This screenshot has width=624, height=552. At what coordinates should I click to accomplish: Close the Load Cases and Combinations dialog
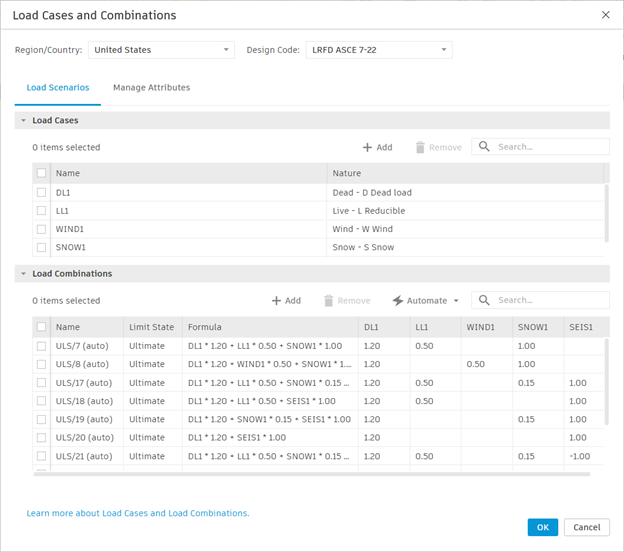coord(605,15)
